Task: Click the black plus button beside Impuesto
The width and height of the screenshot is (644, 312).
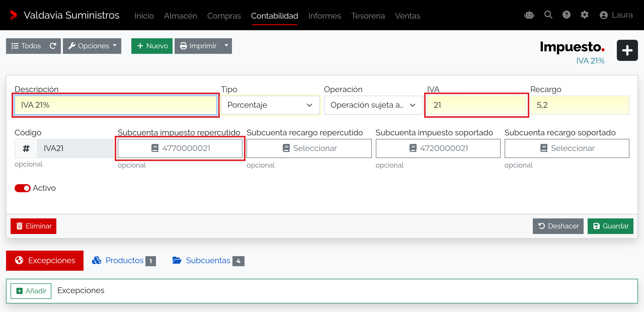Action: click(x=627, y=50)
